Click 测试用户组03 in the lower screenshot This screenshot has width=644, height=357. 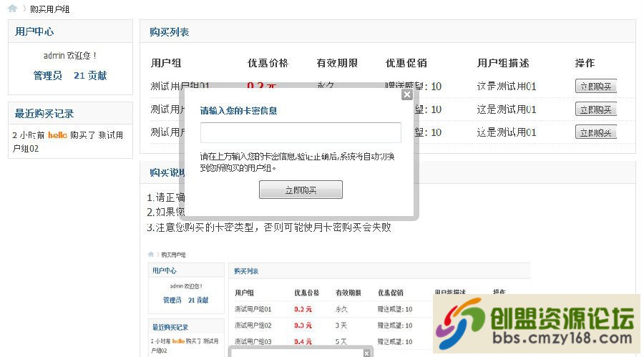coord(253,341)
